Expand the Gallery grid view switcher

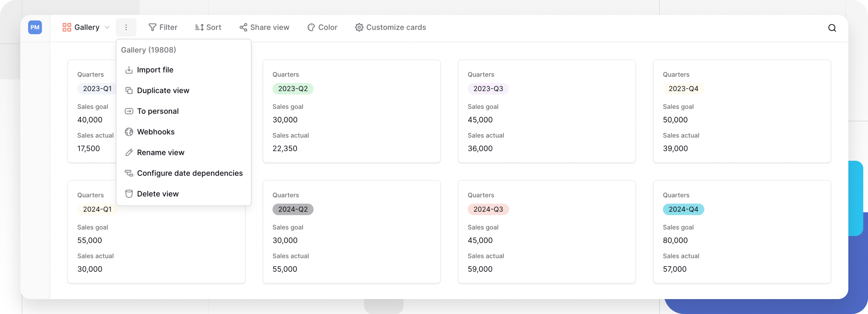pos(66,27)
